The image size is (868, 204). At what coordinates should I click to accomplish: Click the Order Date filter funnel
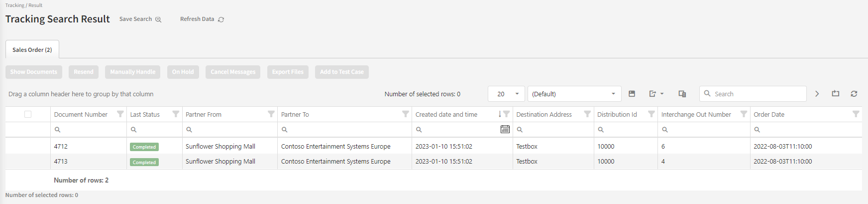[856, 114]
